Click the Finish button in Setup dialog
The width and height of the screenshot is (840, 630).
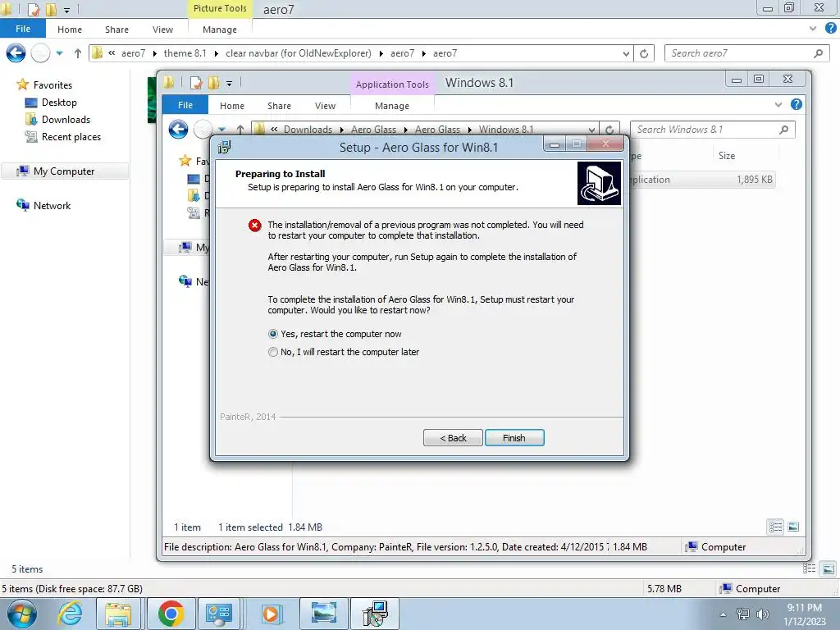point(514,438)
